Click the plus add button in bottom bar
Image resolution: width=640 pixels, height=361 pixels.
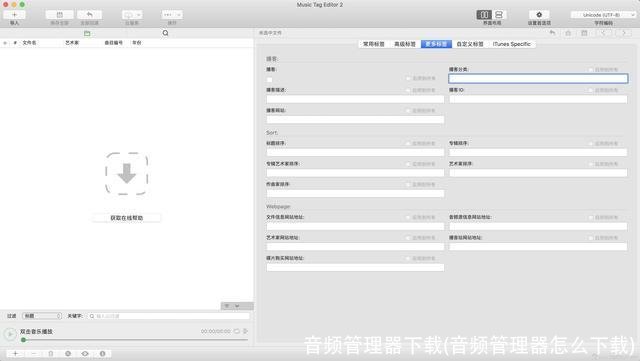tap(16, 354)
